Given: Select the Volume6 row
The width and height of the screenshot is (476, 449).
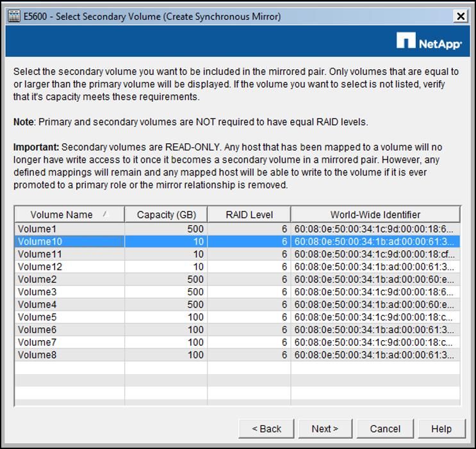Looking at the screenshot, I should [x=238, y=330].
